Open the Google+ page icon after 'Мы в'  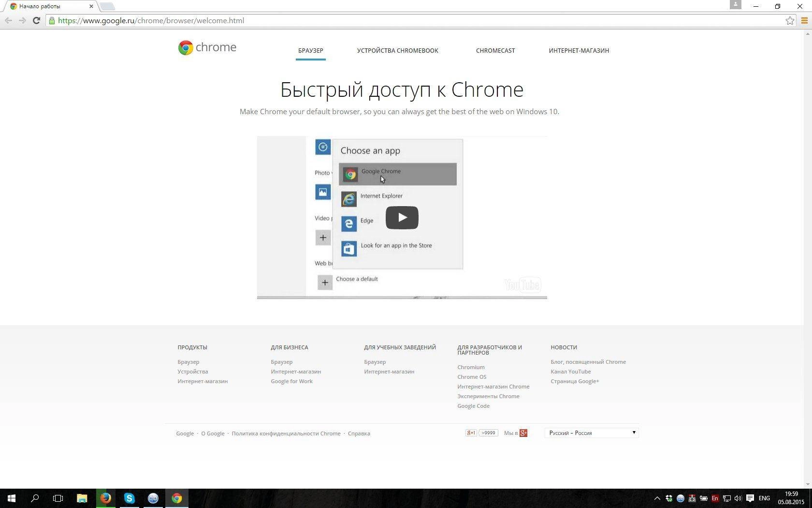click(x=523, y=433)
